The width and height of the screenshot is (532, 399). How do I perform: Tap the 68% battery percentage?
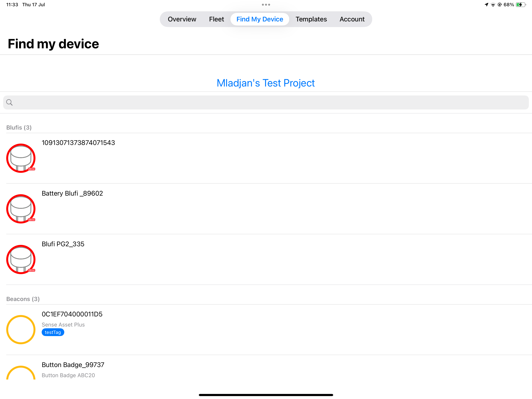point(509,4)
